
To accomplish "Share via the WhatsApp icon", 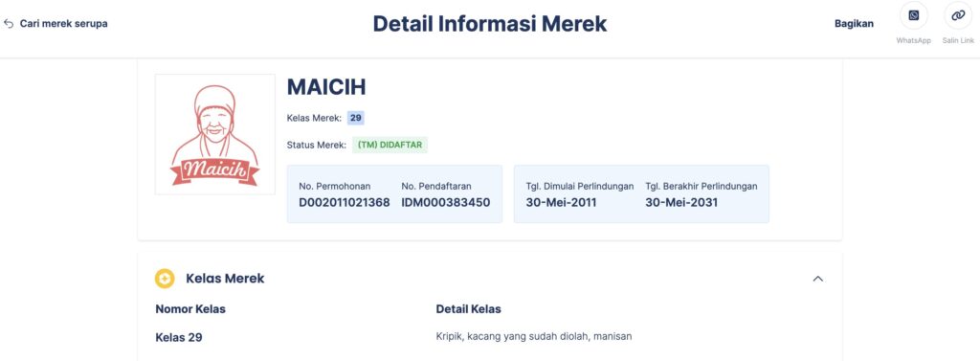I will [x=914, y=15].
